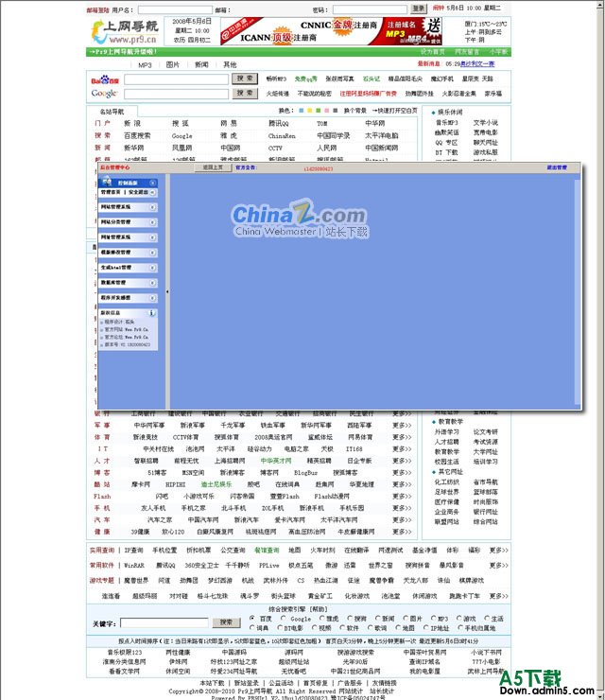Focus the 关键字 input field

[164, 622]
